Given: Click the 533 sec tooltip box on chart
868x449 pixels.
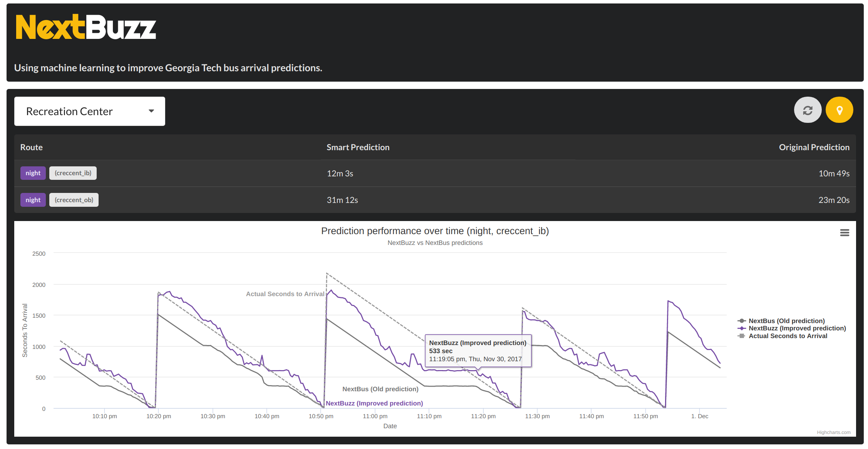Looking at the screenshot, I should (x=478, y=351).
